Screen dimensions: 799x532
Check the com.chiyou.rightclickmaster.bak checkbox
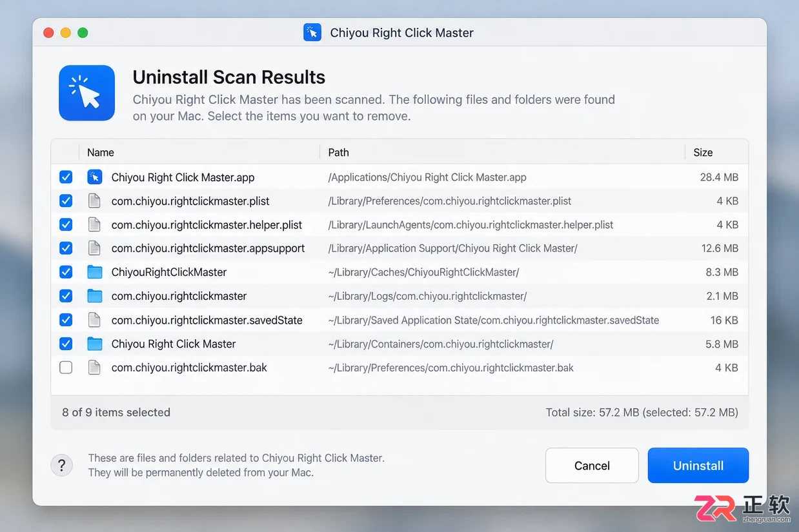pos(66,368)
